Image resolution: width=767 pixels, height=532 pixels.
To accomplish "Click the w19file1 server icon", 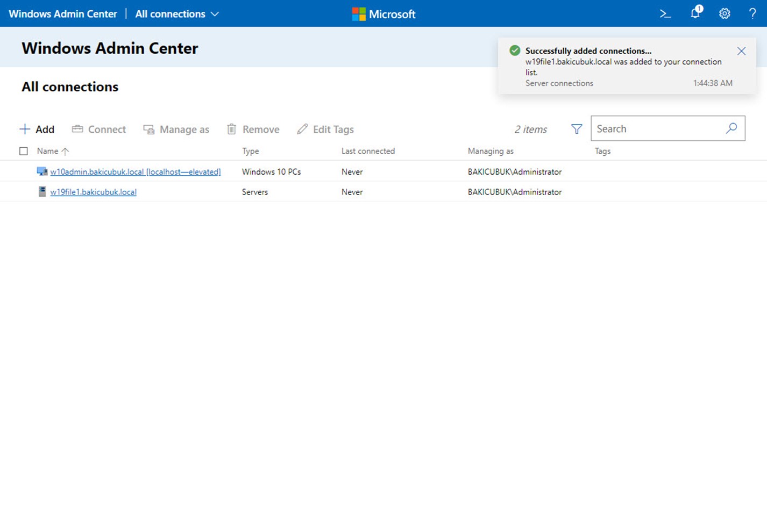I will pyautogui.click(x=42, y=191).
